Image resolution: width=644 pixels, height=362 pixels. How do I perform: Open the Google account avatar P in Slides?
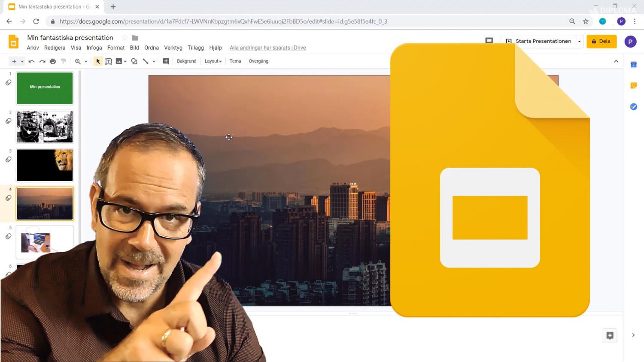(x=630, y=42)
